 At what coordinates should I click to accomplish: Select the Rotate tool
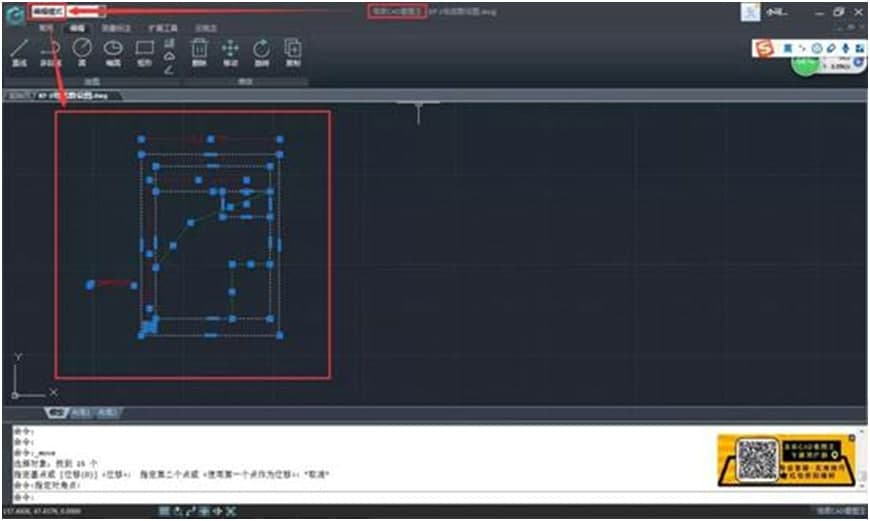click(x=261, y=53)
